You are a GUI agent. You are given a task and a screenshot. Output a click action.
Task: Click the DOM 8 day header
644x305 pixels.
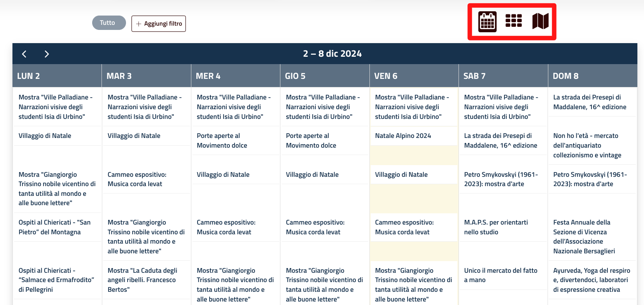point(593,76)
